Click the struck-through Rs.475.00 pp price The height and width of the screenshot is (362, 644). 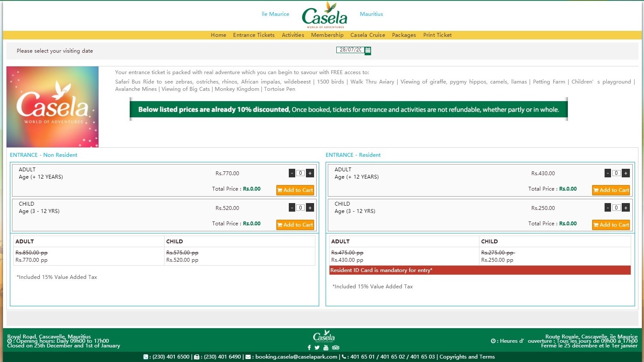(x=347, y=253)
